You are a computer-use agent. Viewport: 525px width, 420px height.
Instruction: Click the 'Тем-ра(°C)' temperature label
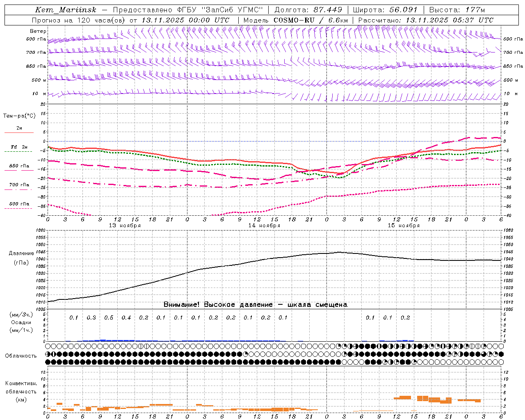(x=19, y=116)
